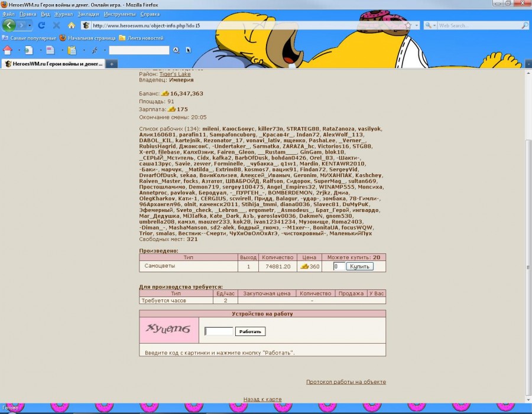The image size is (532, 414).
Task: Open the Начальная страница bookmark
Action: pos(87,38)
